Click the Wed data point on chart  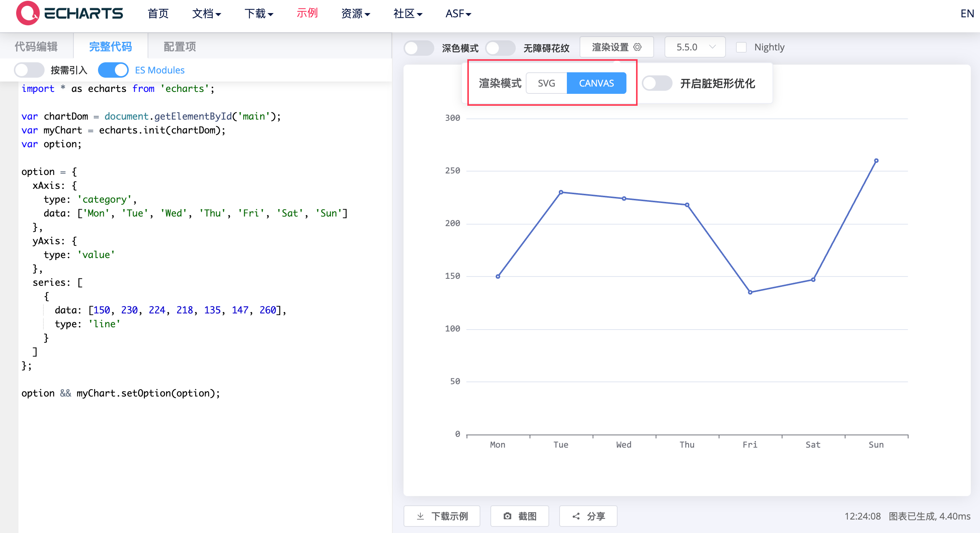(x=624, y=199)
